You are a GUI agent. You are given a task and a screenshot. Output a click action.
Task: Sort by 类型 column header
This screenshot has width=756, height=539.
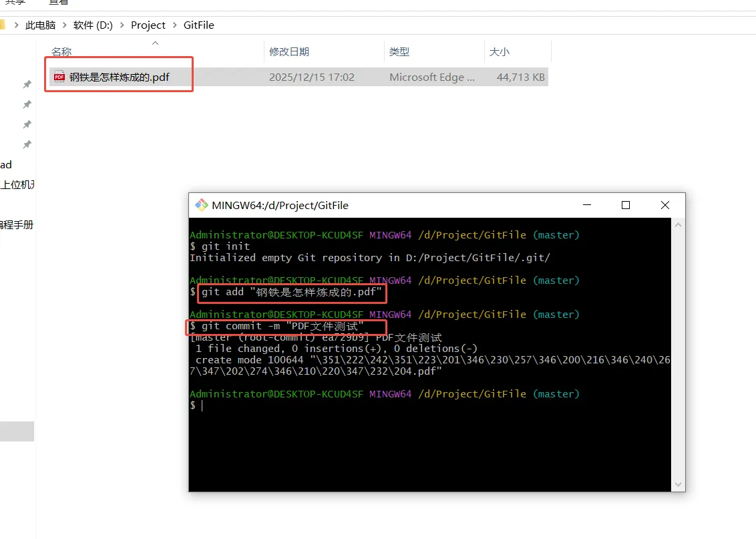(399, 51)
